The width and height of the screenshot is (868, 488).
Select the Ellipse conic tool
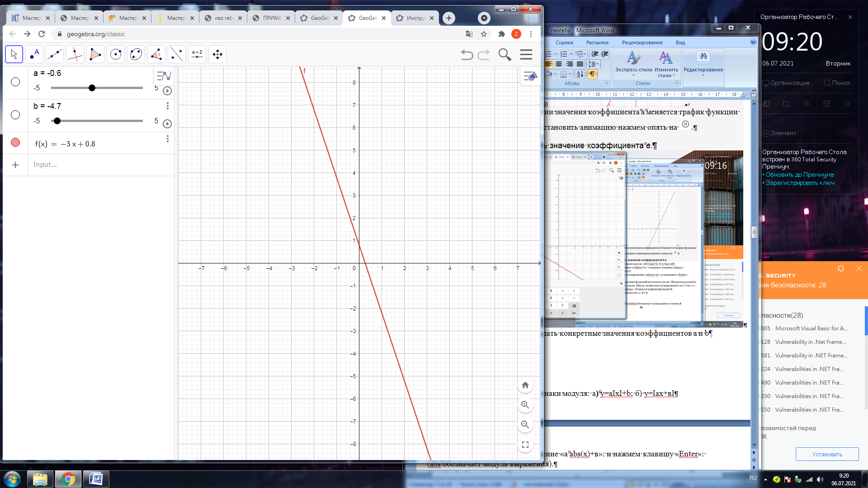point(136,54)
